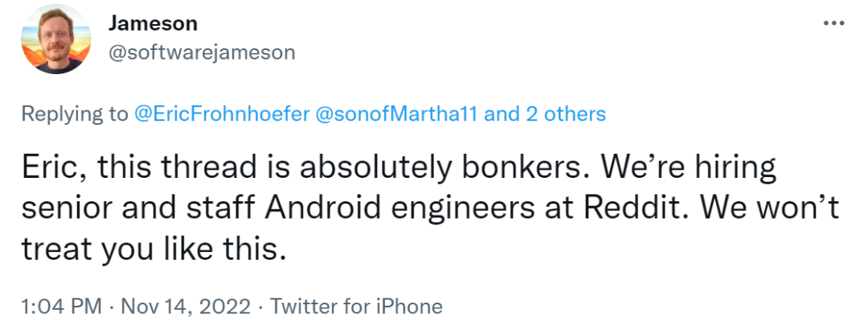
Task: Open the "Twitter for iPhone" source label
Action: (x=356, y=307)
